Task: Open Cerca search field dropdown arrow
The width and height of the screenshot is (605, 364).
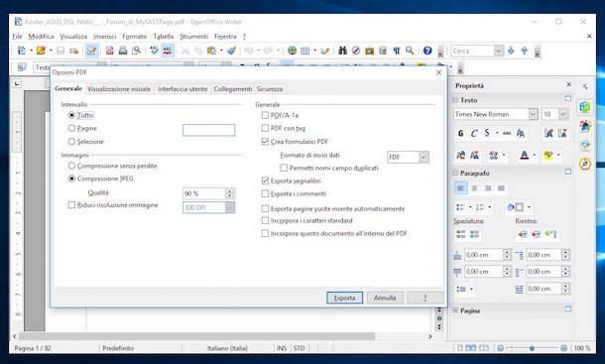Action: pos(499,51)
